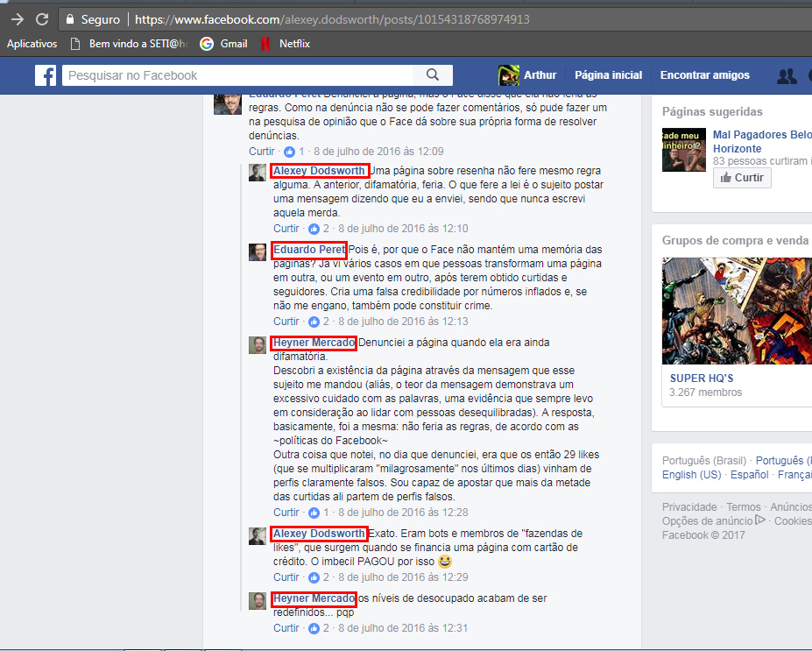Viewport: 812px width, 651px height.
Task: Open the Netflix bookmark
Action: click(x=285, y=44)
